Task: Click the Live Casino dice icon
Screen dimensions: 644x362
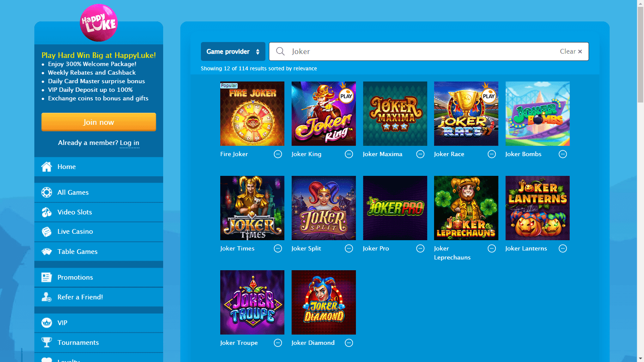Action: (46, 232)
